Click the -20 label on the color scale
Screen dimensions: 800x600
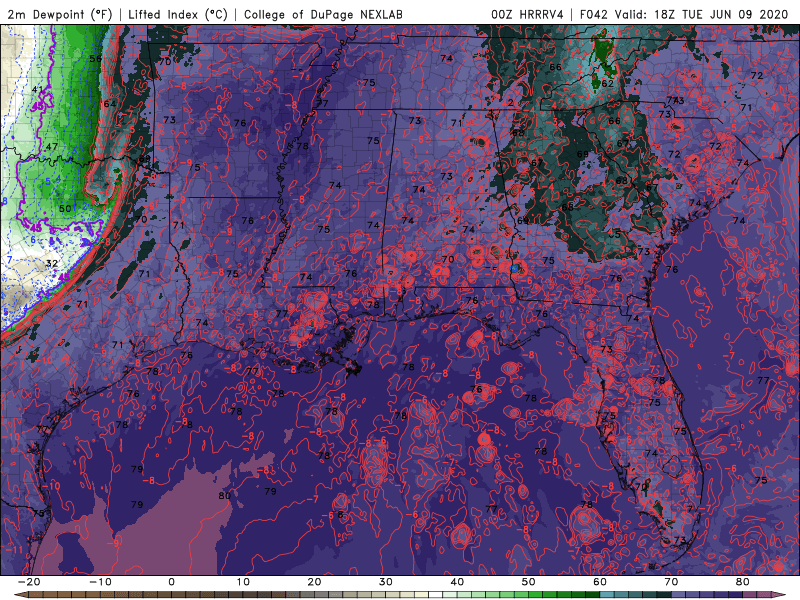click(29, 582)
